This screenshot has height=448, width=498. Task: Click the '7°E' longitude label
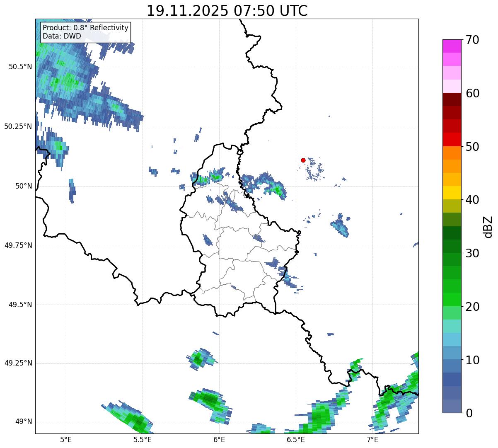pos(372,439)
